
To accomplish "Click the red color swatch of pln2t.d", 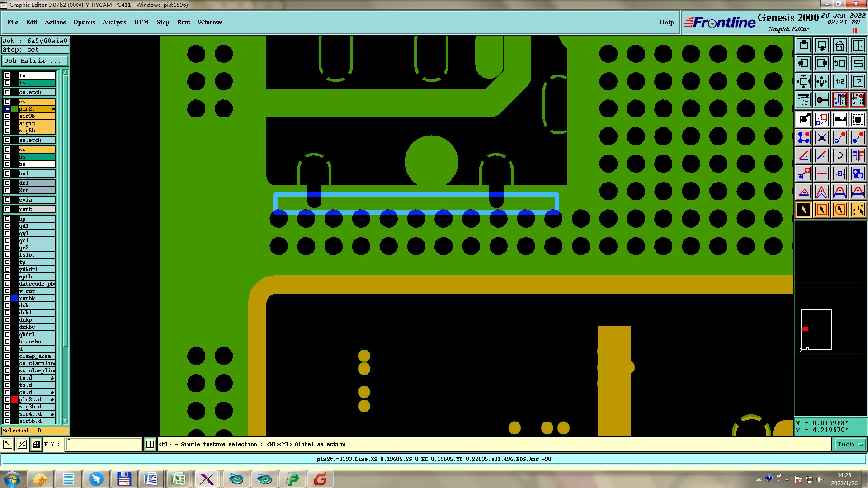I will [x=14, y=399].
